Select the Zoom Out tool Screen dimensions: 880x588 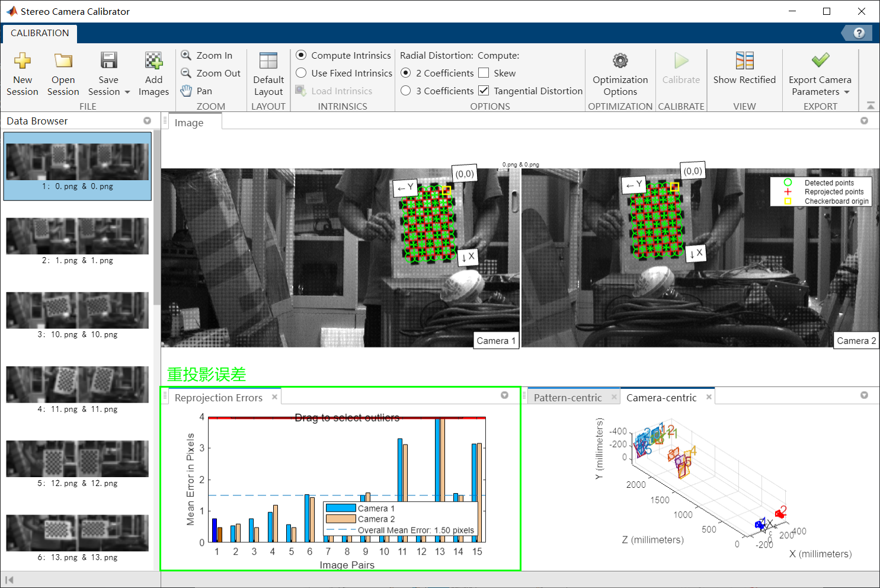(210, 73)
